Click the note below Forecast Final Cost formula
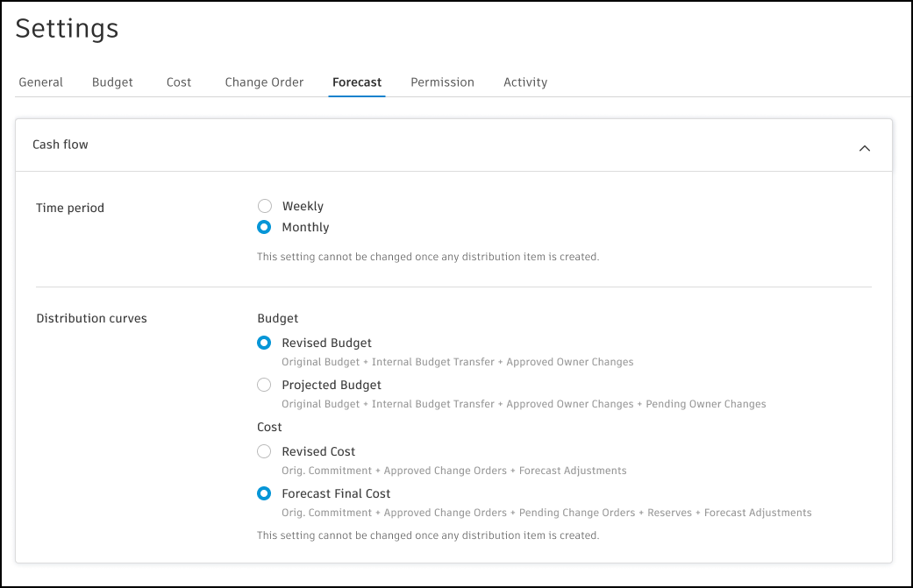913x588 pixels. 428,535
